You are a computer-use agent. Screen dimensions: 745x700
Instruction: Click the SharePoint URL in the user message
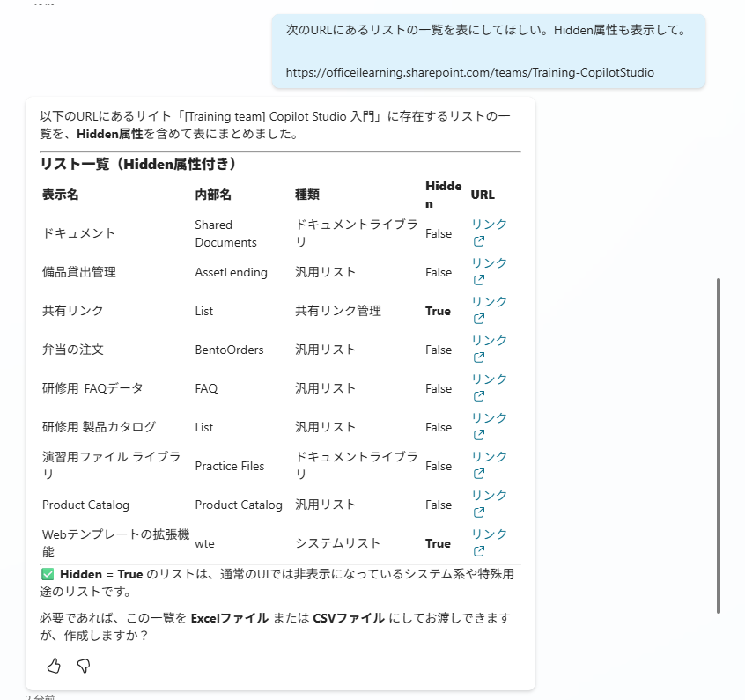pyautogui.click(x=469, y=72)
